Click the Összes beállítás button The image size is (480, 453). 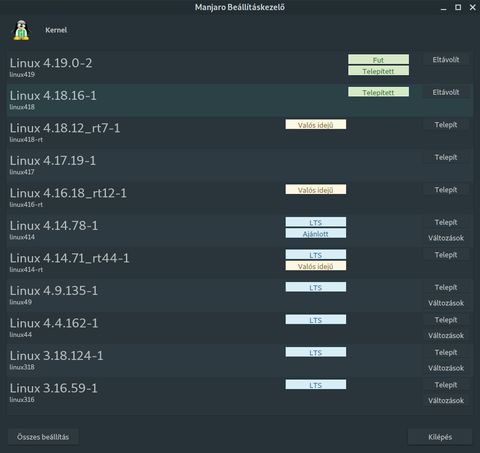pos(43,437)
